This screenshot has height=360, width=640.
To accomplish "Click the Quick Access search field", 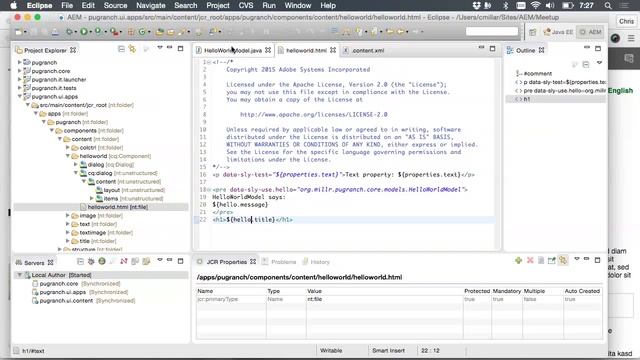I will 492,31.
